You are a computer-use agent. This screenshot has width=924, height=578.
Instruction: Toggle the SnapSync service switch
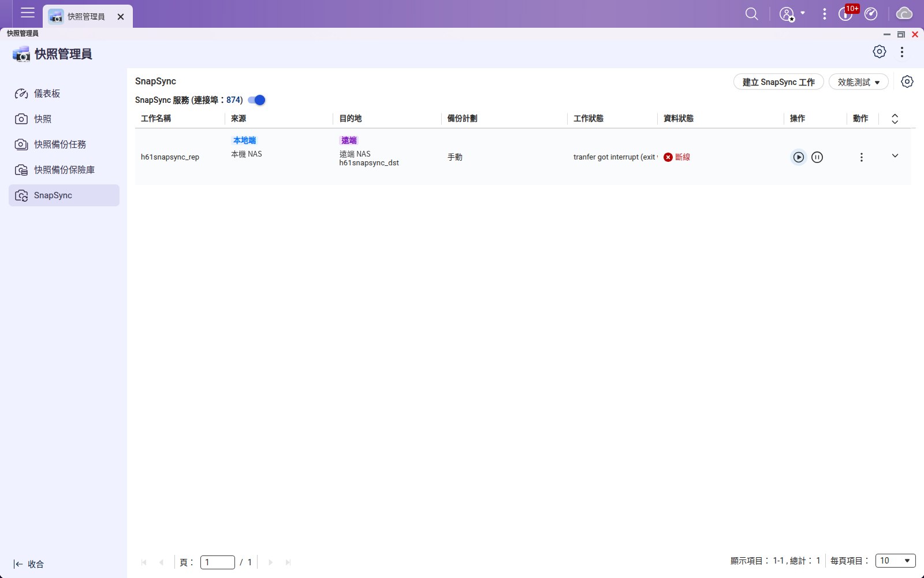pos(256,100)
